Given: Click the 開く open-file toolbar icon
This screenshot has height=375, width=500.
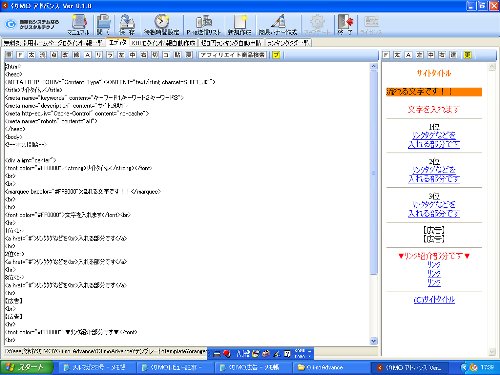Looking at the screenshot, I should 104,24.
